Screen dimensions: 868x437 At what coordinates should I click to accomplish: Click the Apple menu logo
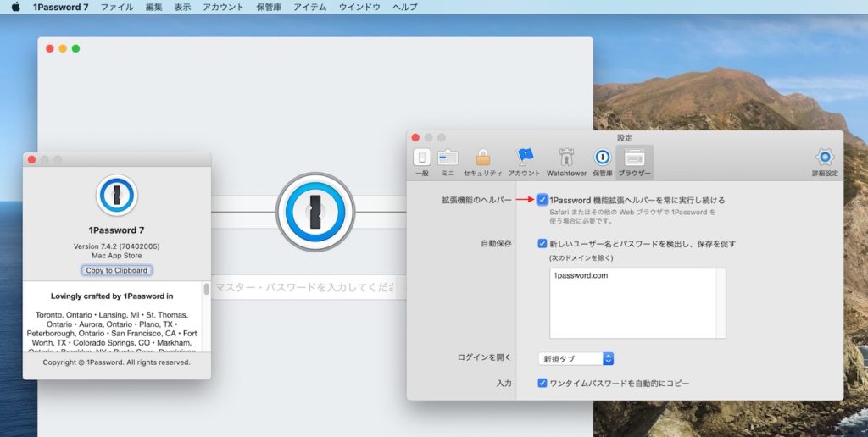15,7
